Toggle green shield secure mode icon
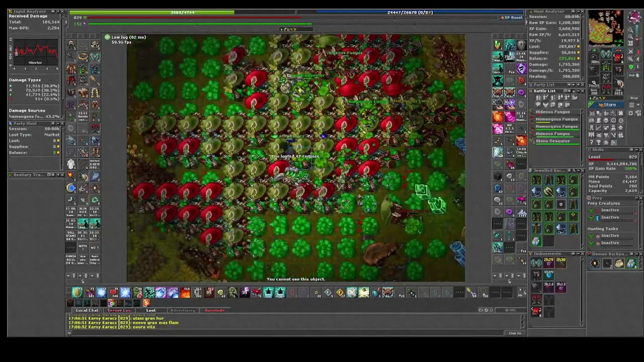644x362 pixels. (x=631, y=67)
